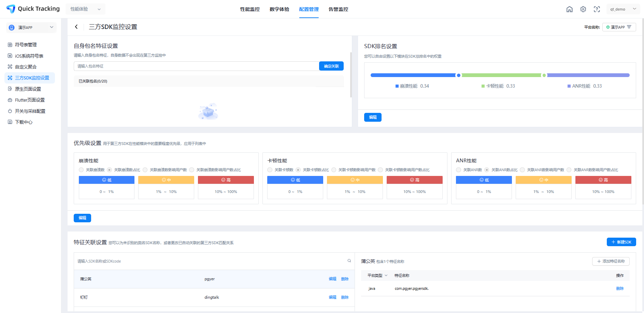This screenshot has width=644, height=313.
Task: Click the blue 崩溃性能 weight bar segment
Action: 413,75
